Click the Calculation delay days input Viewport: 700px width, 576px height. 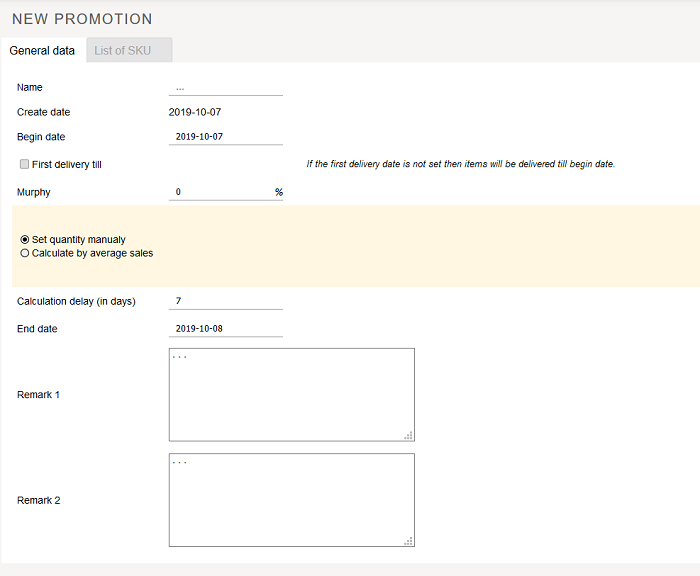point(225,301)
